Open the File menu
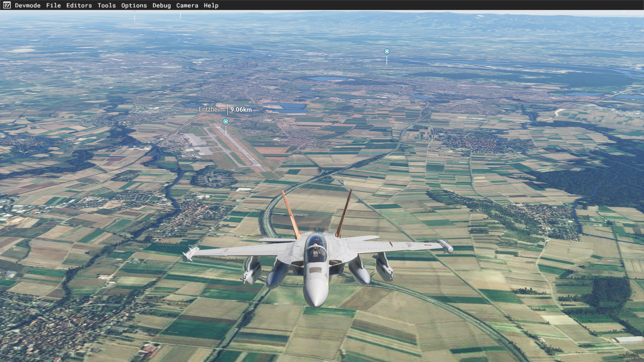 point(53,5)
